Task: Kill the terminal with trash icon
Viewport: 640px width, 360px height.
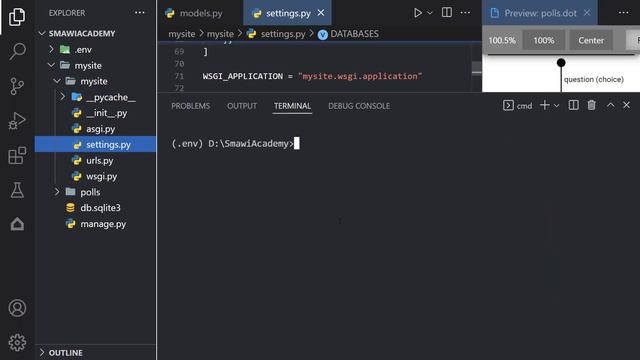Action: (591, 105)
